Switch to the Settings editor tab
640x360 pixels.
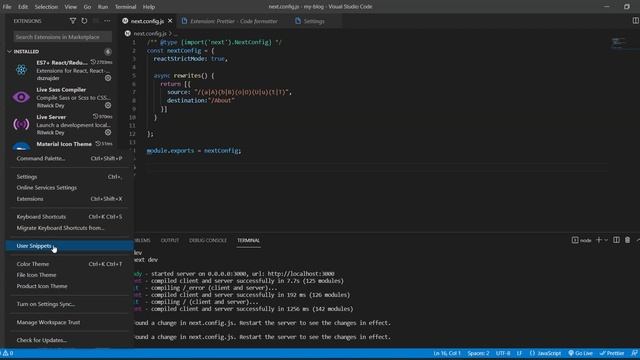click(314, 21)
